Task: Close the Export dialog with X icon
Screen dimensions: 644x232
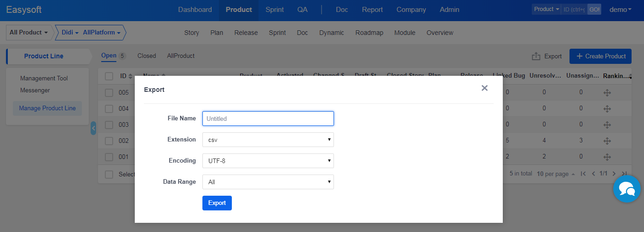Action: click(x=484, y=88)
